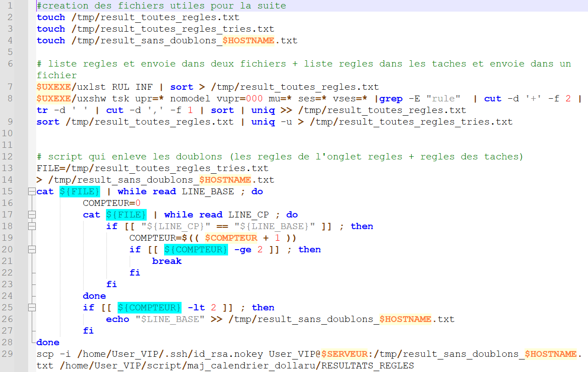Click 'LINE_BASE' after read on line 15
Viewport: 588px width, 372px height.
207,192
